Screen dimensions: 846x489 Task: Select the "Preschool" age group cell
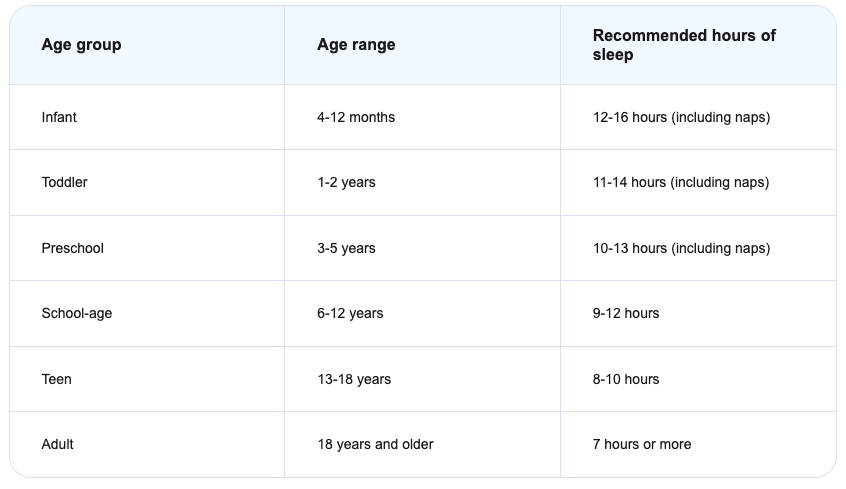pyautogui.click(x=72, y=248)
